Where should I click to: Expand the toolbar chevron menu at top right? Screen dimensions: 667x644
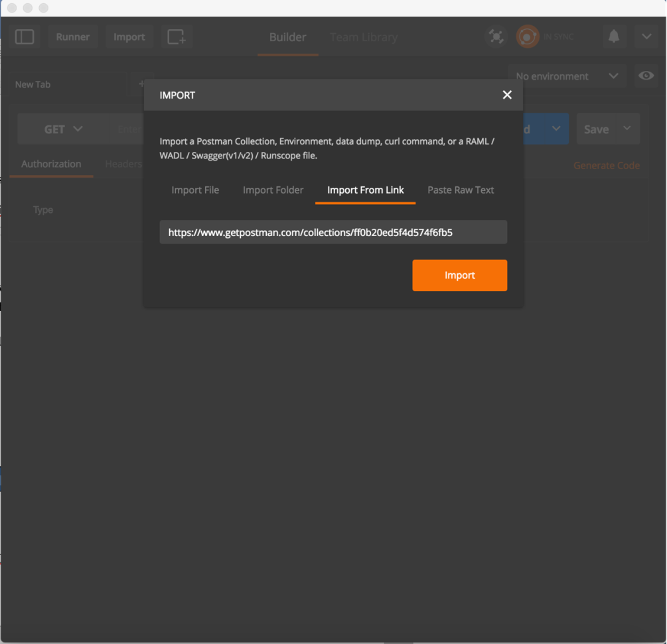pos(646,37)
